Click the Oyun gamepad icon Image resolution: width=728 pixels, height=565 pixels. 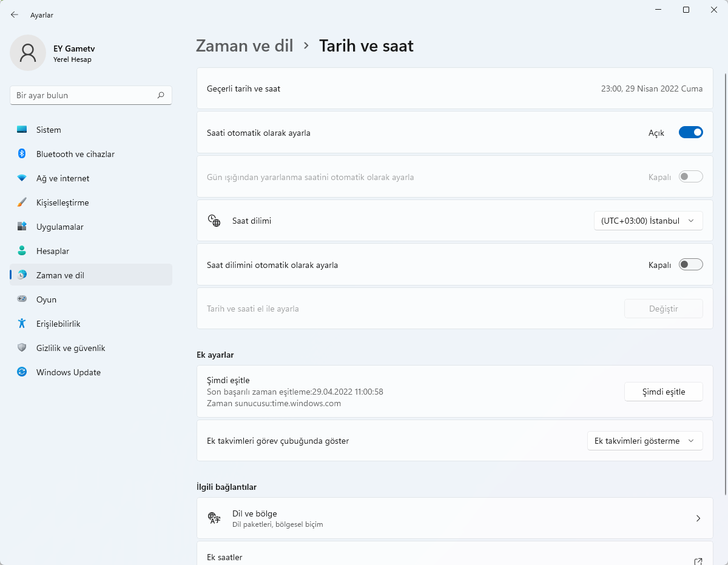click(22, 299)
